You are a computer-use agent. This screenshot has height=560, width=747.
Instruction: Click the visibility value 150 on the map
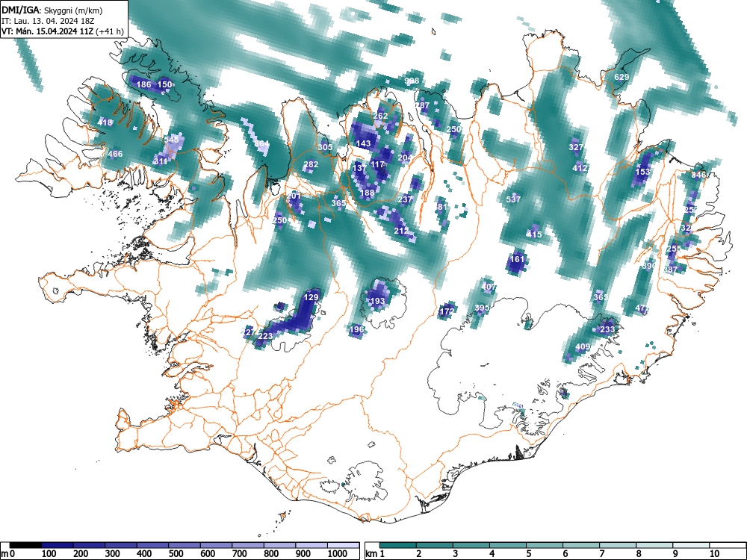[x=164, y=84]
